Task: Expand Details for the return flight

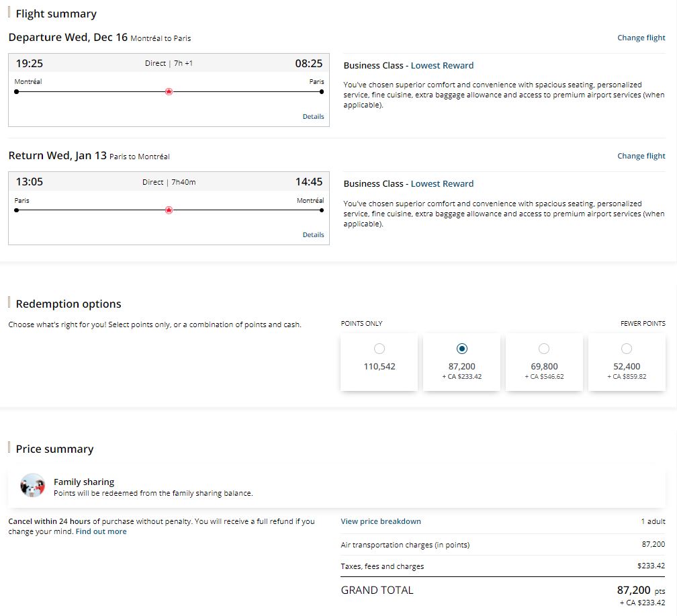Action: click(313, 234)
